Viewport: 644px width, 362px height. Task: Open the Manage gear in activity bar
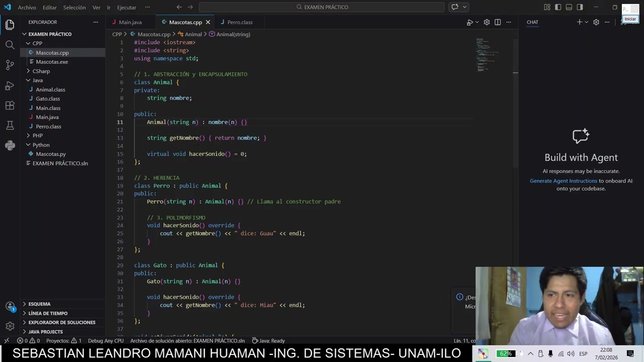point(10,326)
